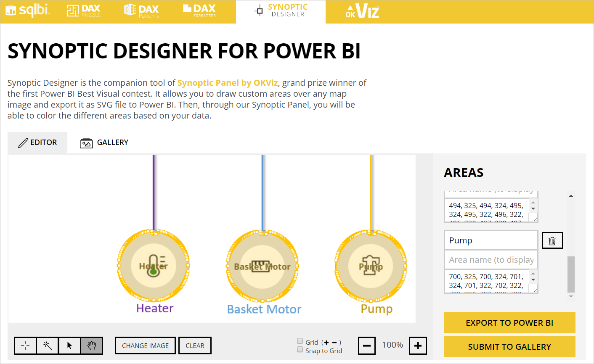
Task: Choose the hand pan tool
Action: tap(92, 345)
